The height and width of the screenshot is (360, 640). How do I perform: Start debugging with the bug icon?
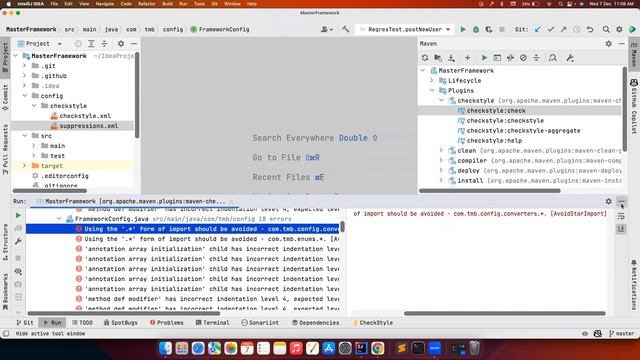pyautogui.click(x=476, y=29)
